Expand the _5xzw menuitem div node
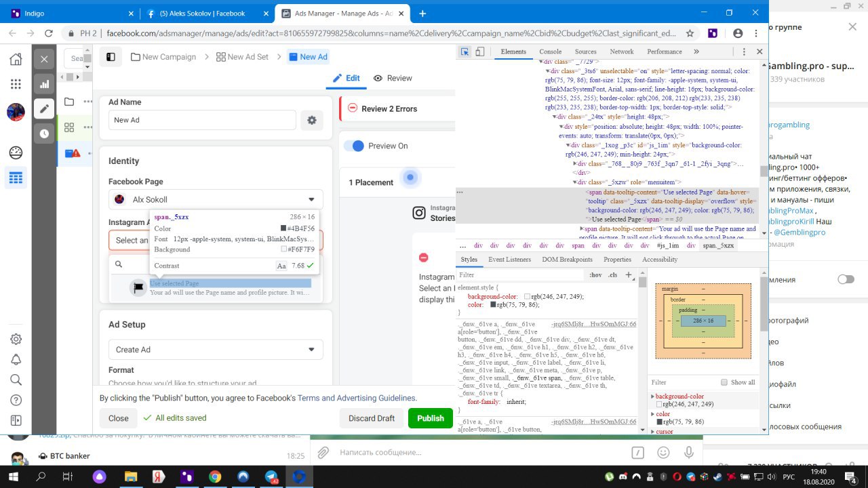The height and width of the screenshot is (488, 868). click(x=574, y=182)
